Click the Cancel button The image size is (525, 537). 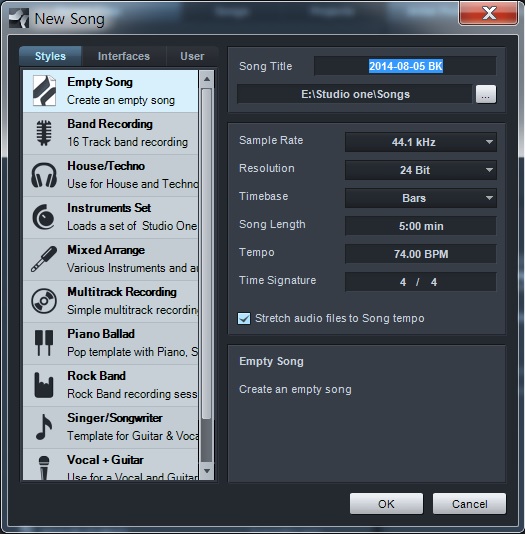click(x=469, y=504)
